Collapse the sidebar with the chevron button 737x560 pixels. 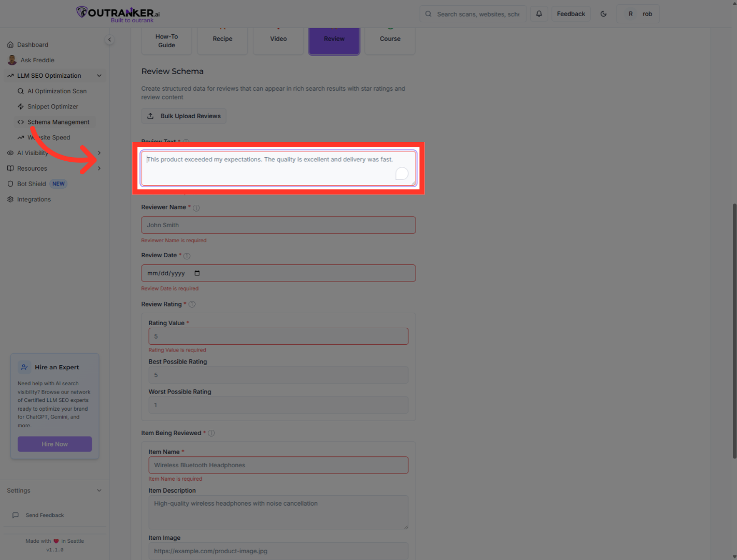tap(109, 39)
